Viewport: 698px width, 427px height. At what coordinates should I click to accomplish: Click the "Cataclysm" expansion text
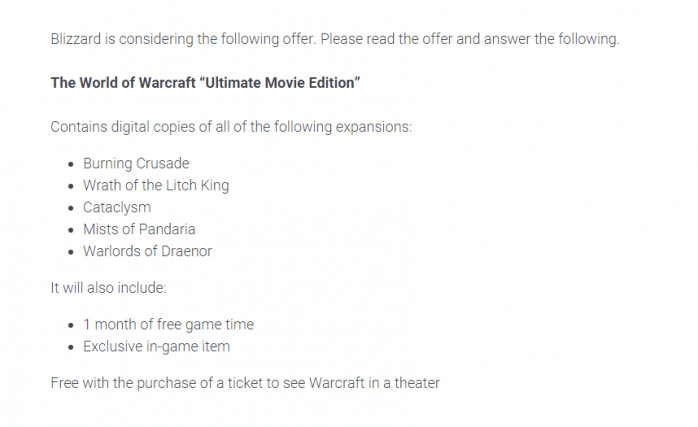pyautogui.click(x=117, y=207)
